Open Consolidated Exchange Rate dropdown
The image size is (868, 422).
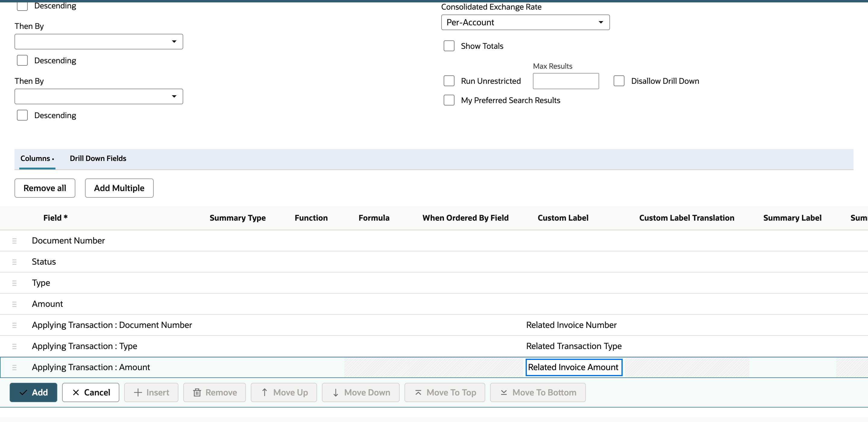pyautogui.click(x=525, y=22)
